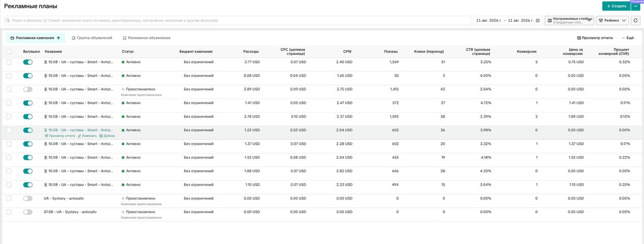
Task: Click the Smart icon of the 0.08 USD campaign
Action: [46, 75]
